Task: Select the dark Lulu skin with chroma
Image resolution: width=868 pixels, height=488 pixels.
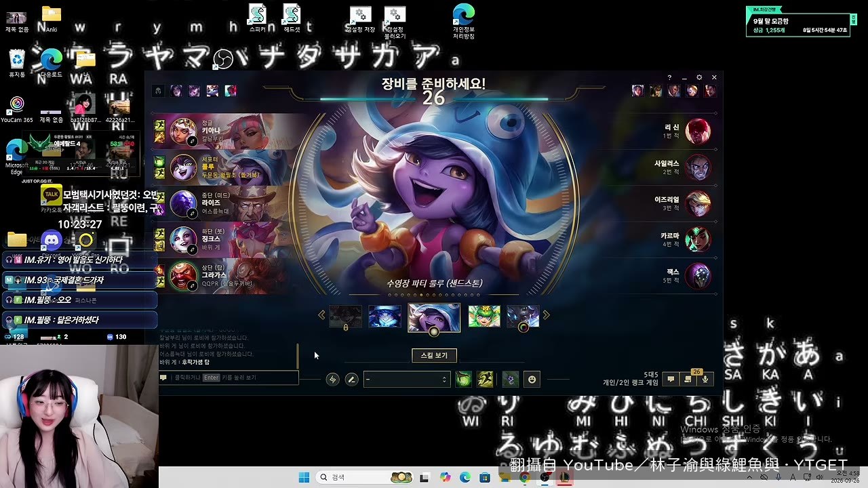Action: [x=523, y=317]
